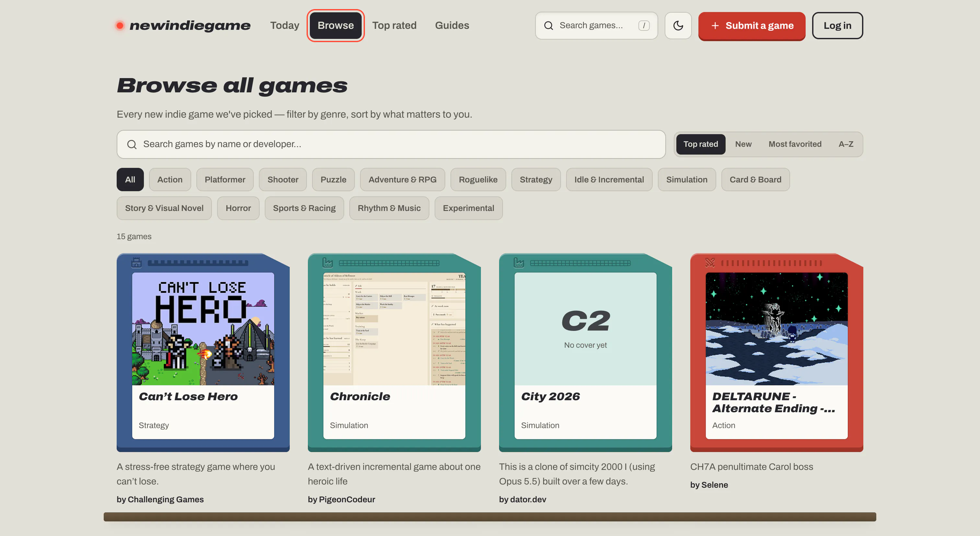Viewport: 980px width, 536px height.
Task: Open the Guides nav tab
Action: tap(452, 26)
